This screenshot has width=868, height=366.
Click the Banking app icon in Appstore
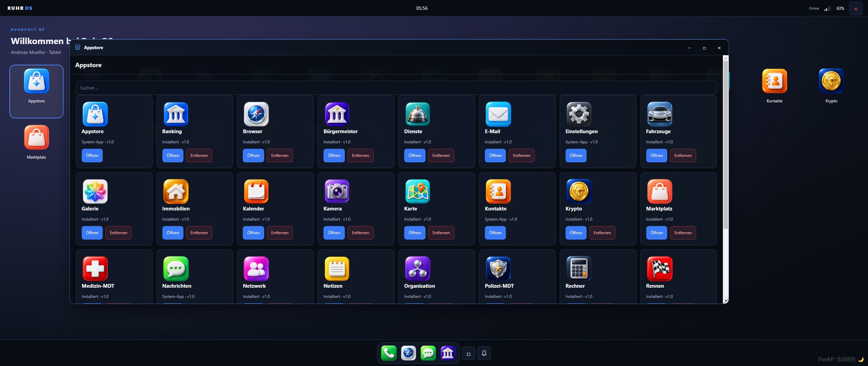click(176, 114)
